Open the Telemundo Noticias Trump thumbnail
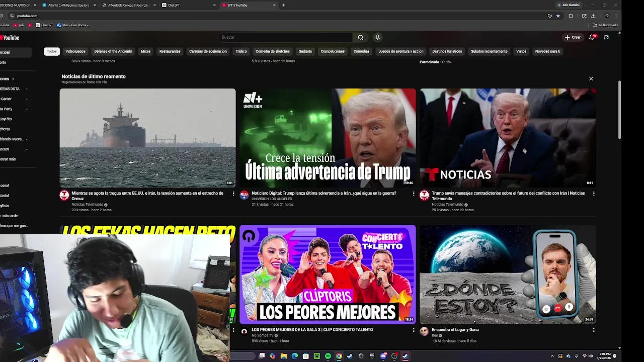The height and width of the screenshot is (362, 644). pos(508,138)
